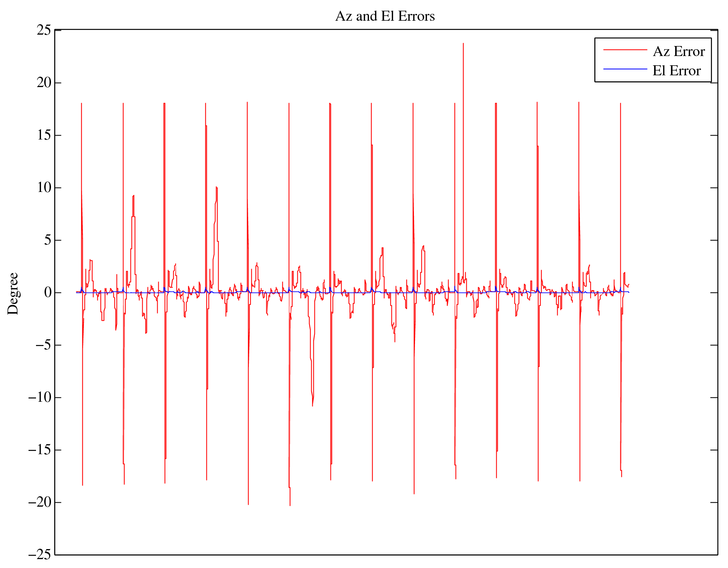Image resolution: width=728 pixels, height=568 pixels.
Task: Click the red dip reaching about −11 degrees
Action: pos(312,405)
